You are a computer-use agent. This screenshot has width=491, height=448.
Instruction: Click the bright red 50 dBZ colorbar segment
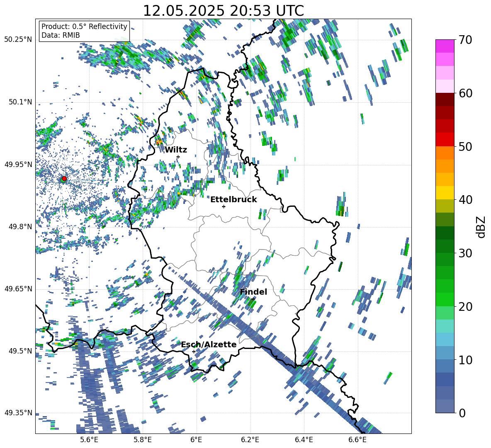pyautogui.click(x=445, y=140)
